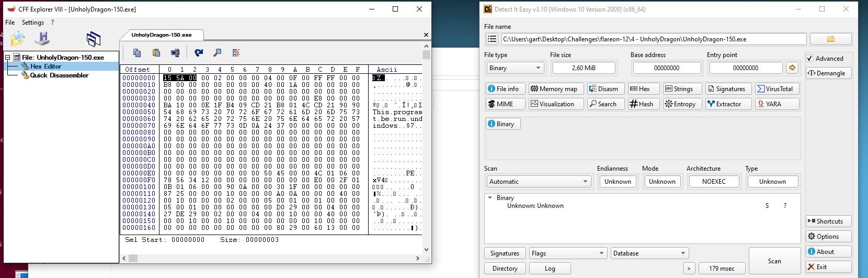This screenshot has width=868, height=278.
Task: Click the list icon beside the file path
Action: [x=492, y=39]
